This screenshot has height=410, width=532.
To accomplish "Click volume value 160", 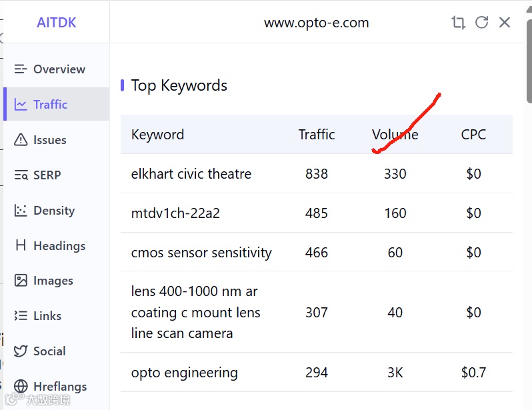I will (395, 213).
